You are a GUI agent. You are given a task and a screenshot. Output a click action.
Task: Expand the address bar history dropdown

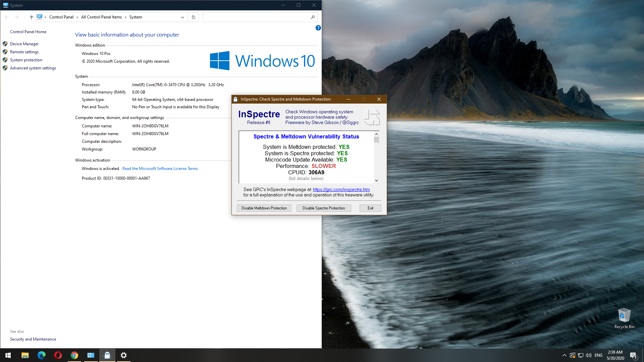[x=182, y=17]
